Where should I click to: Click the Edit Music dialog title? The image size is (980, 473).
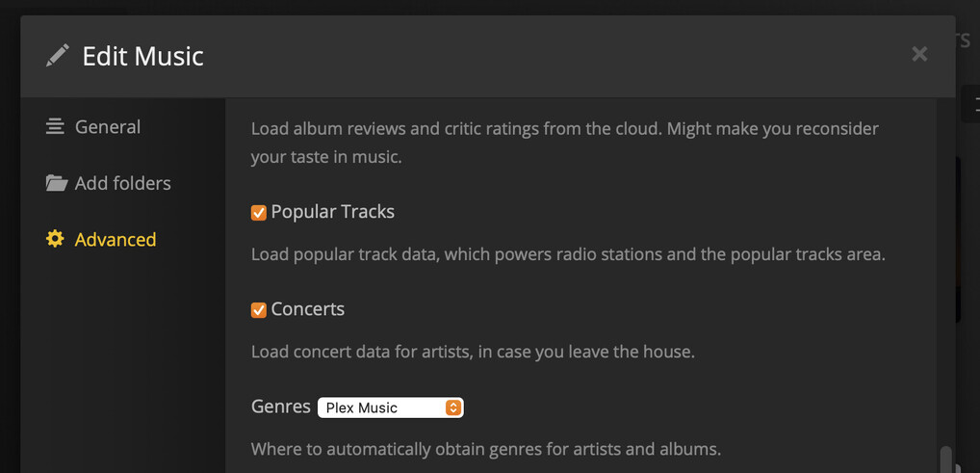(x=142, y=56)
